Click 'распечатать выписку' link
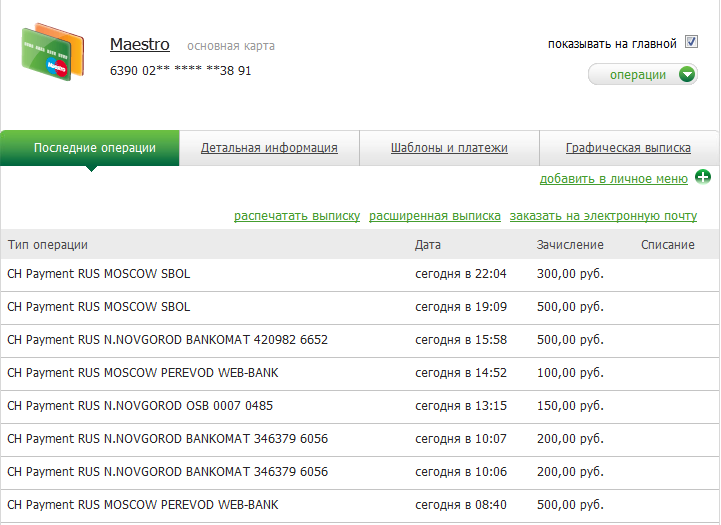Viewport: 721px width, 525px height. point(297,216)
